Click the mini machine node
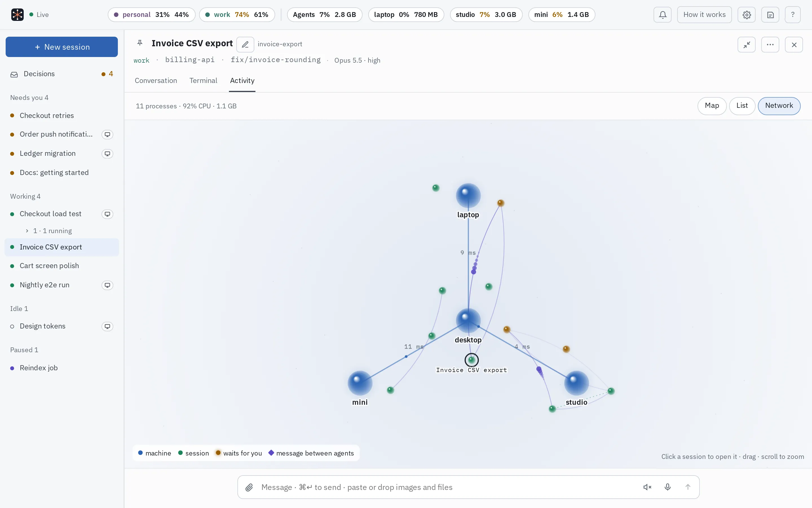This screenshot has height=508, width=812. (x=360, y=383)
